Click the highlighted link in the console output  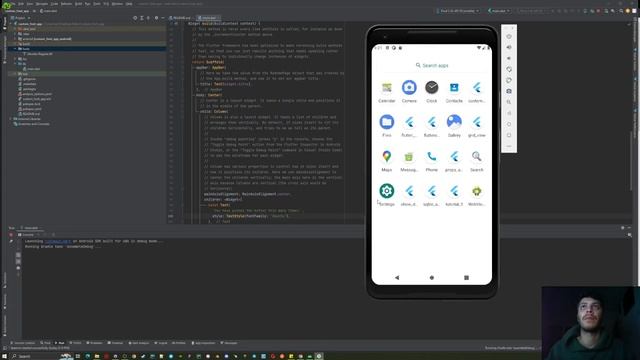coord(58,241)
